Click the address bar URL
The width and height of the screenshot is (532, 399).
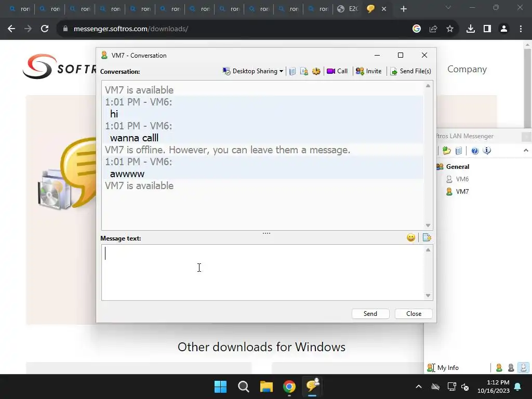130,29
